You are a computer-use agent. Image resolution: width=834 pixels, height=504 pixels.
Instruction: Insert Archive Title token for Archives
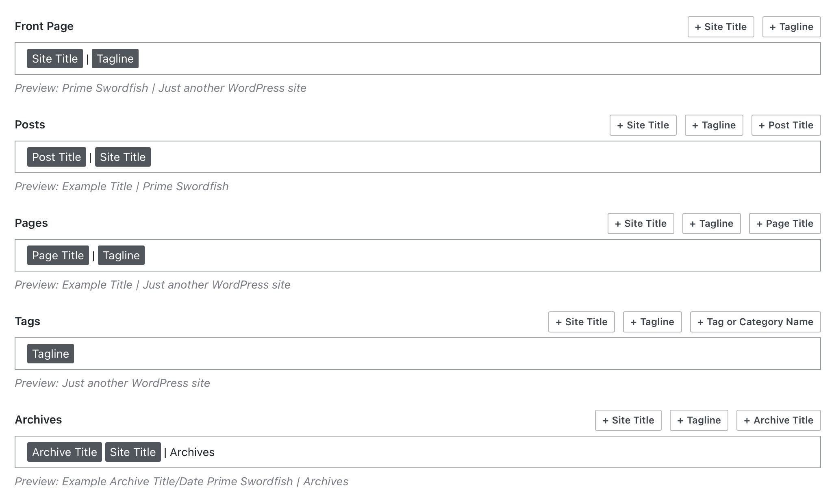click(778, 420)
